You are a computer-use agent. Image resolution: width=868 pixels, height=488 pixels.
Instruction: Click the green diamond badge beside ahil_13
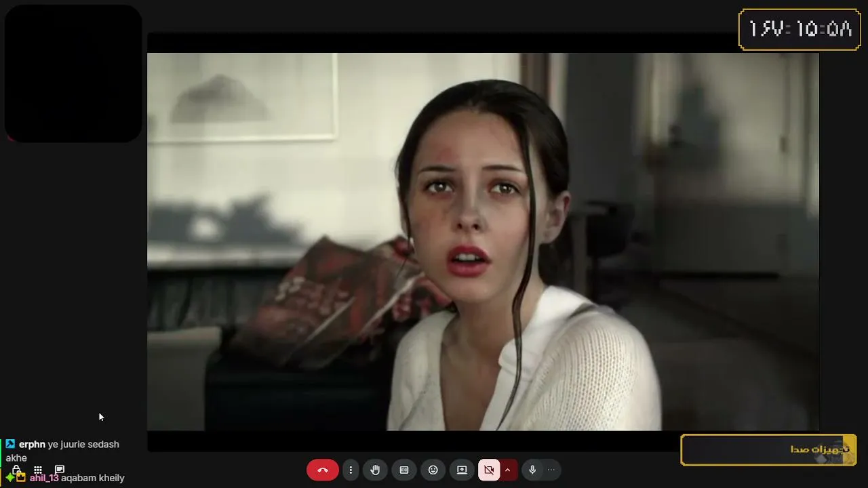[10, 478]
